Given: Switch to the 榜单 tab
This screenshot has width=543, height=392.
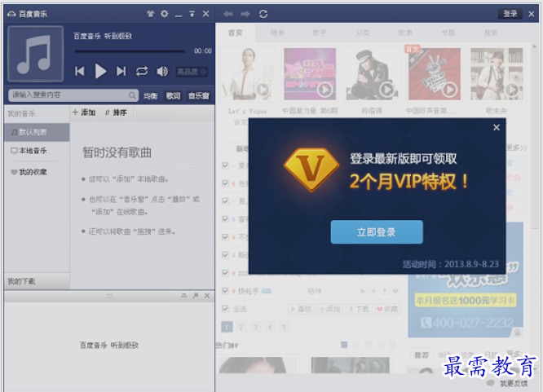Looking at the screenshot, I should pyautogui.click(x=277, y=33).
